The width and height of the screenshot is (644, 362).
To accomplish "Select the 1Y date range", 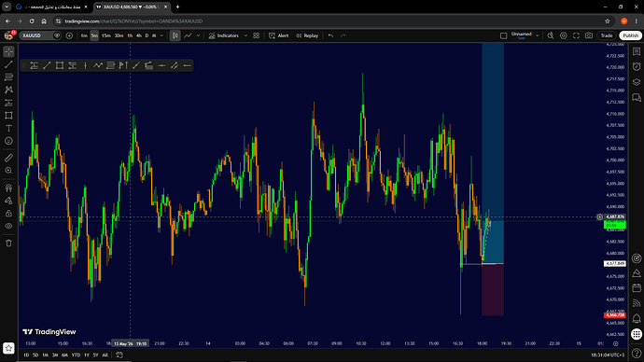I will point(86,355).
